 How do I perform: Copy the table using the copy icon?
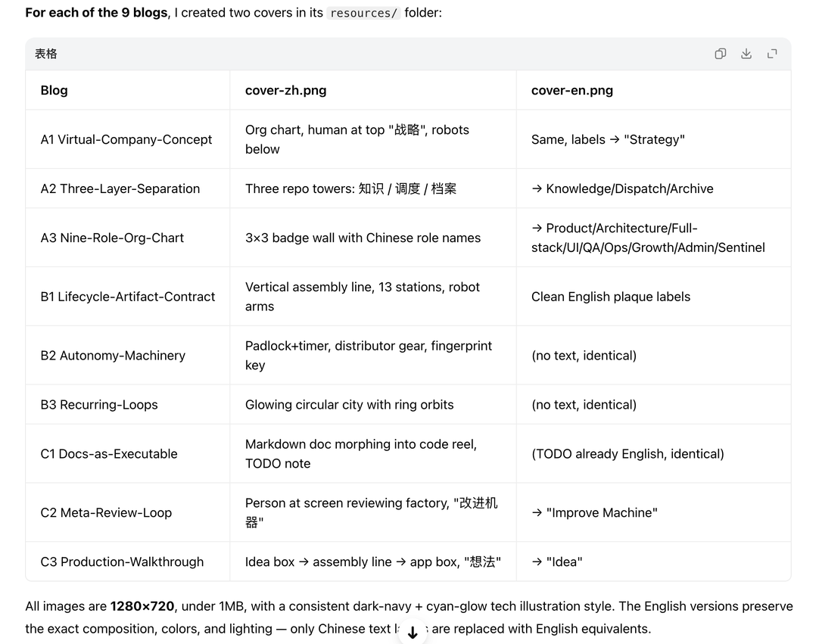point(721,54)
